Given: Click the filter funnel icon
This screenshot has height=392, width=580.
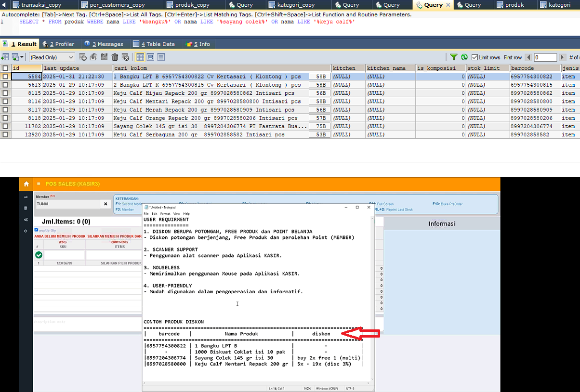Looking at the screenshot, I should [x=453, y=57].
